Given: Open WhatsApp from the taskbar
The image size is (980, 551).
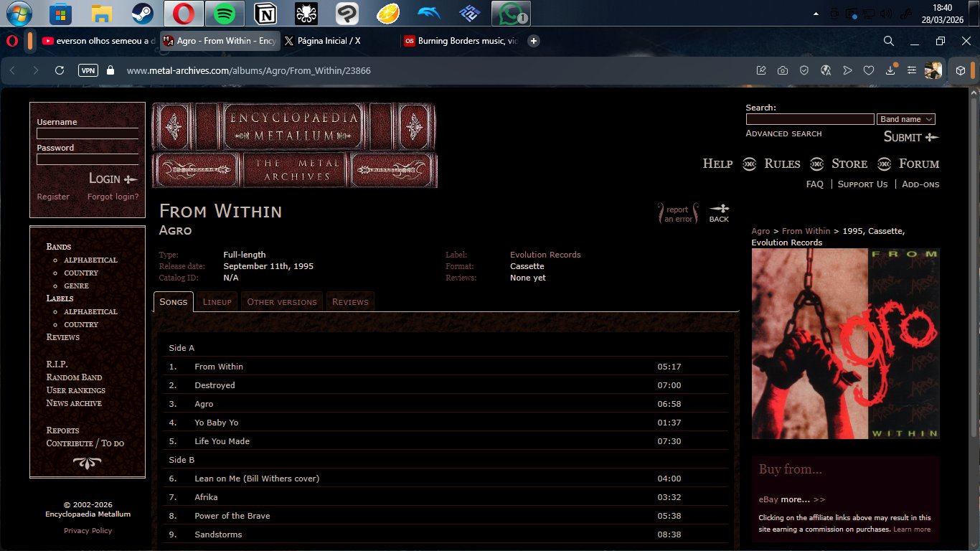Looking at the screenshot, I should coord(511,14).
